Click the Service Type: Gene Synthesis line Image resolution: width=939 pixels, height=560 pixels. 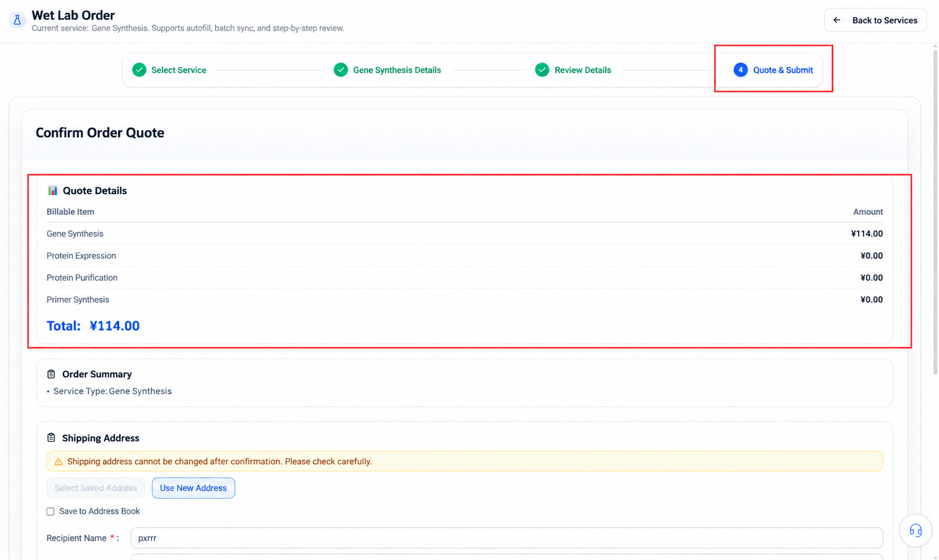(113, 391)
